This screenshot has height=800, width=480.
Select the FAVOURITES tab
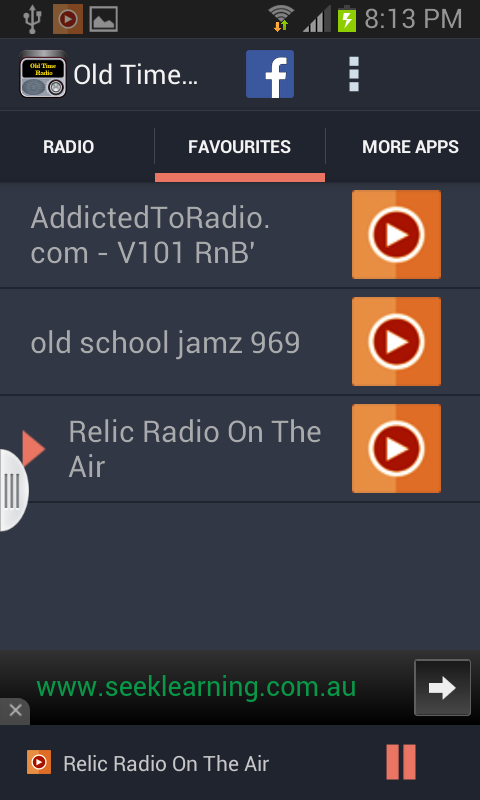pos(239,147)
